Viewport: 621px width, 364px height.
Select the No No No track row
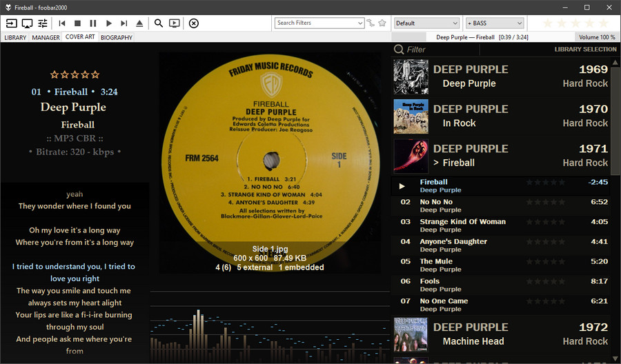501,205
